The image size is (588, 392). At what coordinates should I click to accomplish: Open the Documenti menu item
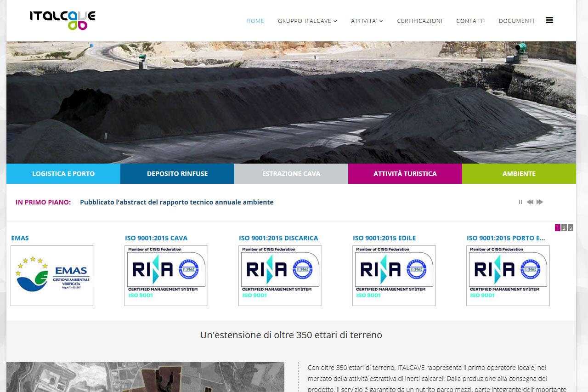click(x=516, y=21)
